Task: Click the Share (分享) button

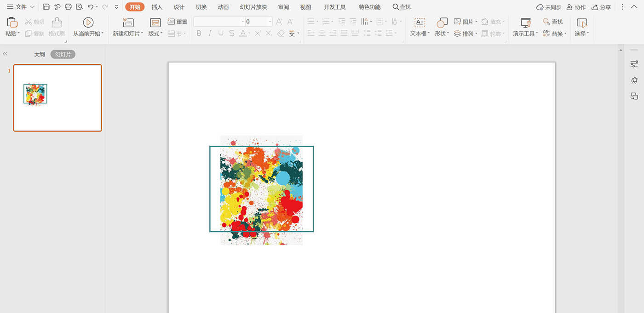Action: coord(601,7)
